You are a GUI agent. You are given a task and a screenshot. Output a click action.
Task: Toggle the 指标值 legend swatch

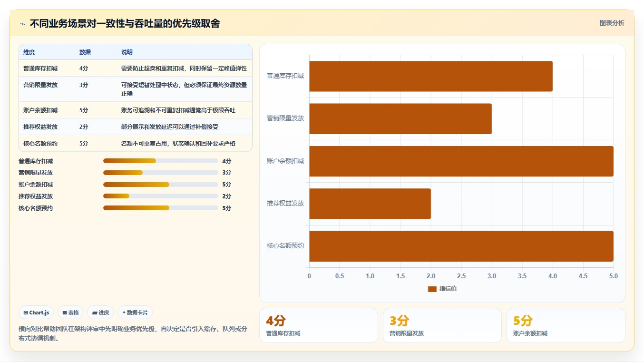click(x=432, y=289)
